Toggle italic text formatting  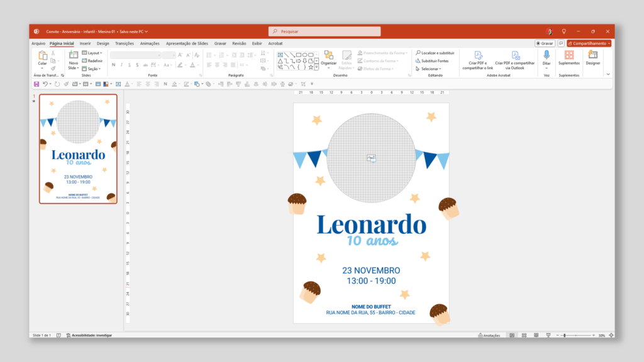(122, 65)
